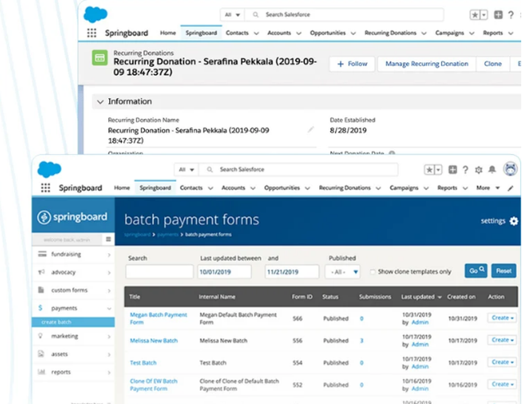Click Admin link in Test Batch row
The width and height of the screenshot is (532, 404).
pos(420,366)
